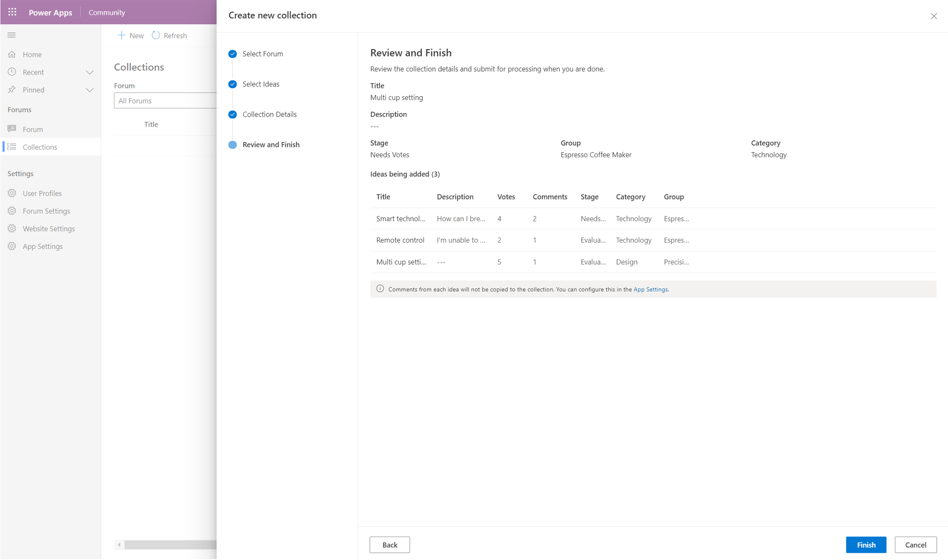The width and height of the screenshot is (948, 560).
Task: Click the Refresh toolbar button
Action: click(168, 35)
